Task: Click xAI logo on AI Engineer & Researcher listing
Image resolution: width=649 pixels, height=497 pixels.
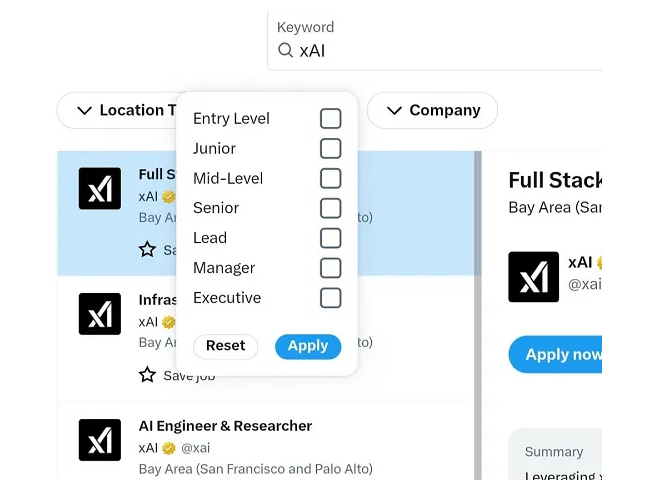Action: point(100,440)
